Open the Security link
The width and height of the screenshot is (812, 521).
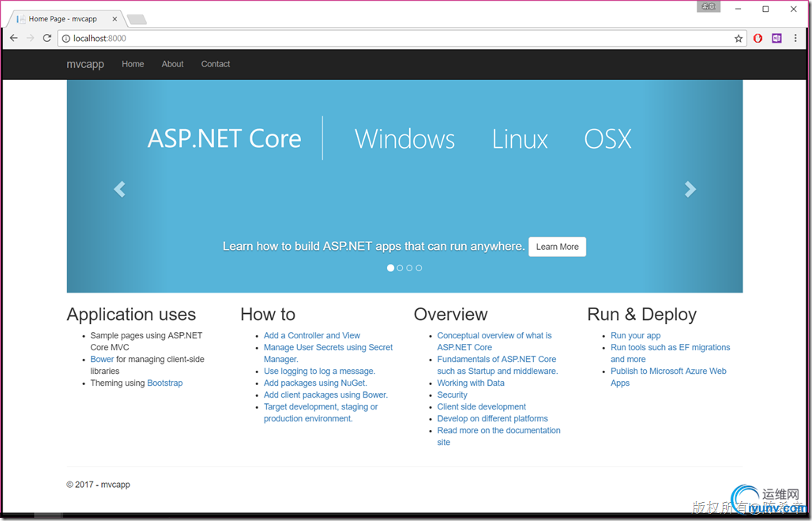(452, 395)
